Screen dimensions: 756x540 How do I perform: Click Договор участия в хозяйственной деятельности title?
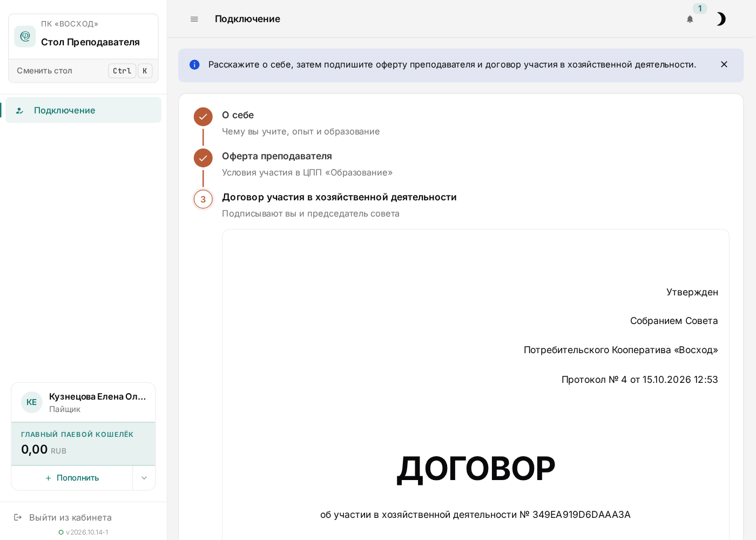(339, 197)
